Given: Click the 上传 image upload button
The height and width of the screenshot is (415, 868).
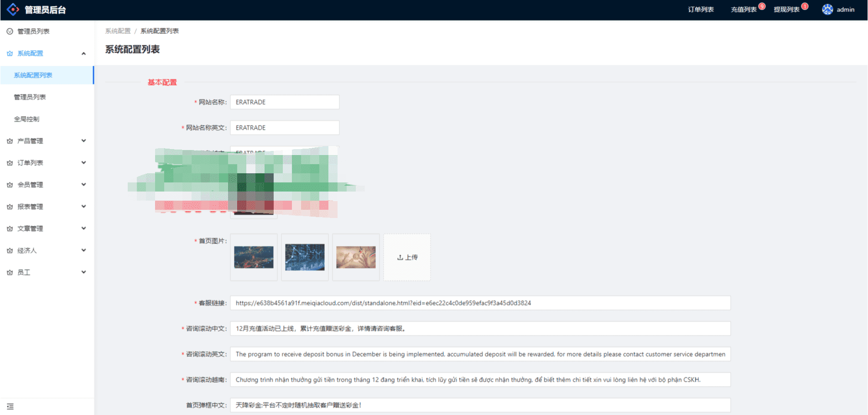Looking at the screenshot, I should click(x=407, y=257).
